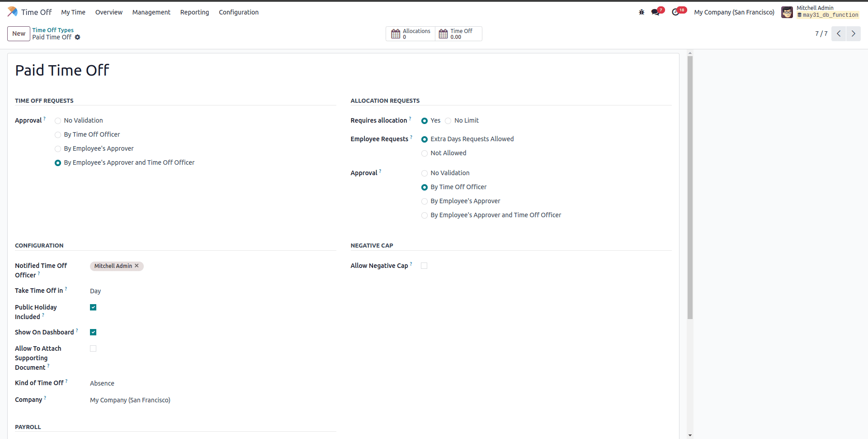Click the 7 / 7 record pager counter
The image size is (868, 439).
tap(821, 33)
